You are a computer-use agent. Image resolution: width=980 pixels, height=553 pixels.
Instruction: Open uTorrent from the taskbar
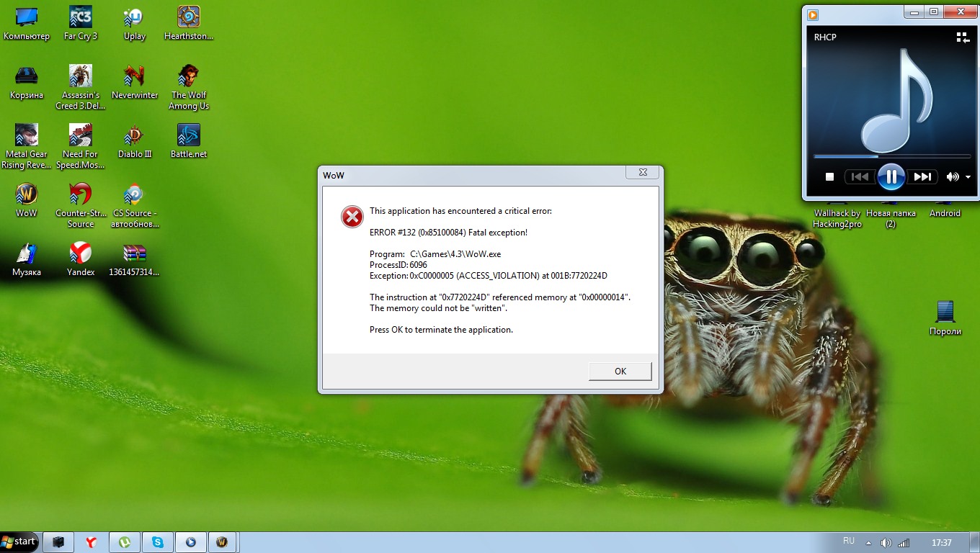tap(125, 542)
